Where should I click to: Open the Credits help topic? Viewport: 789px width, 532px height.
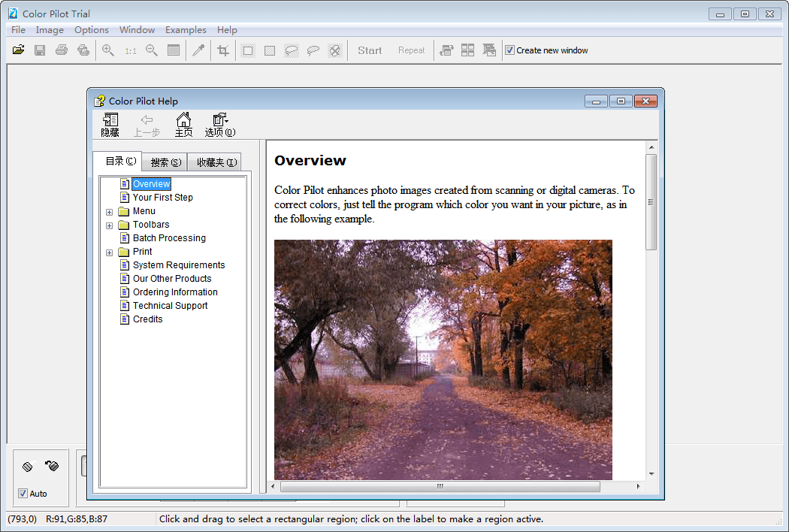[148, 319]
